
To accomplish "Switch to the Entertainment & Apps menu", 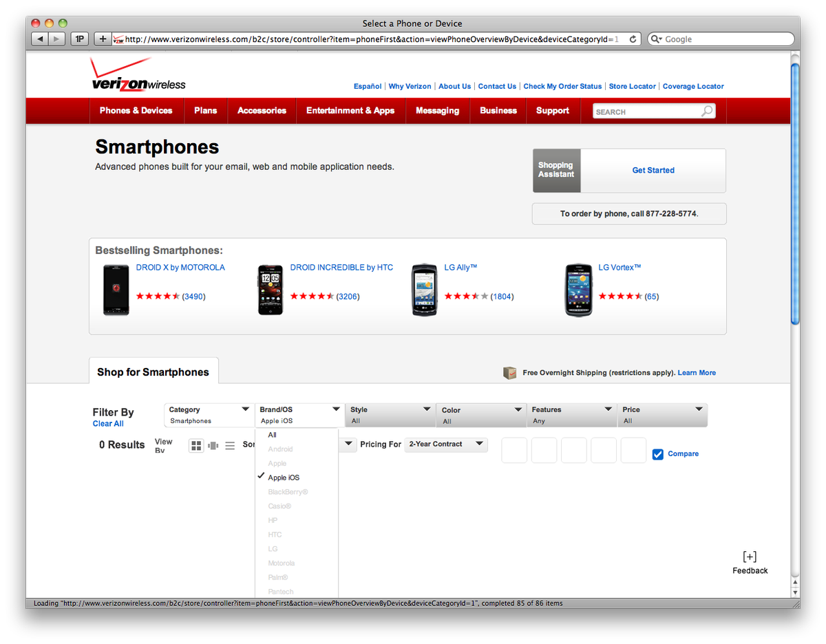I will coord(350,111).
